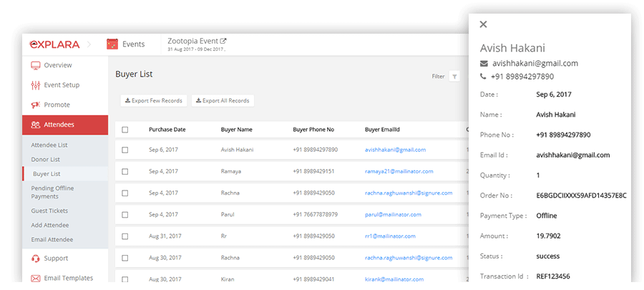Close the Avish Hakani details panel
Image resolution: width=644 pixels, height=290 pixels.
[484, 24]
